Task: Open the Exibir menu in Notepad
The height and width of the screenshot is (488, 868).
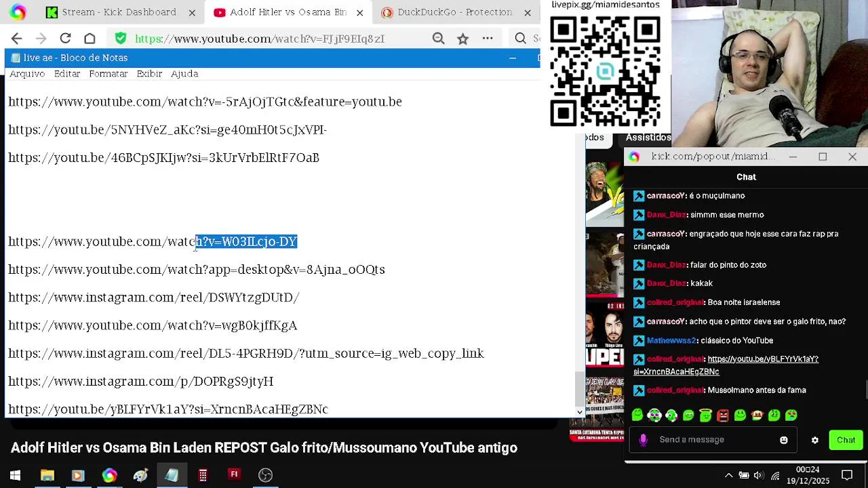Action: [x=149, y=74]
